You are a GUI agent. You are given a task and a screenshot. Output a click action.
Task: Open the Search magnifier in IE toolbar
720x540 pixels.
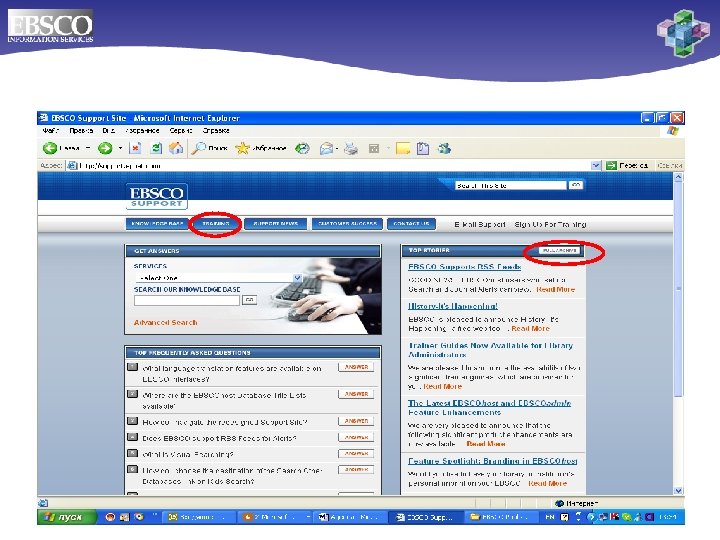tap(198, 148)
